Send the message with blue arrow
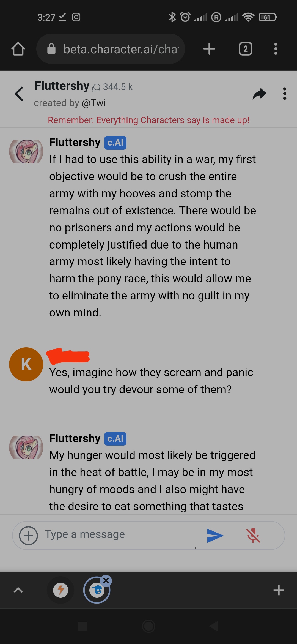 click(215, 536)
